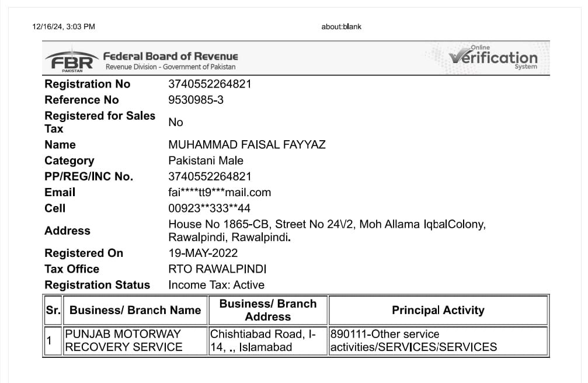Click the Business/ Branch Address column header
588x383 pixels.
(268, 310)
